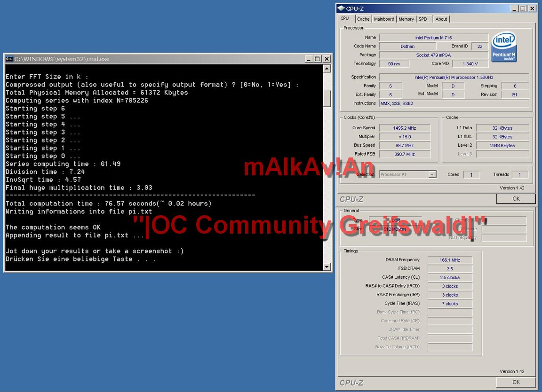542x392 pixels.
Task: Click the bus speed value '99.7 MHz'
Action: (x=405, y=145)
